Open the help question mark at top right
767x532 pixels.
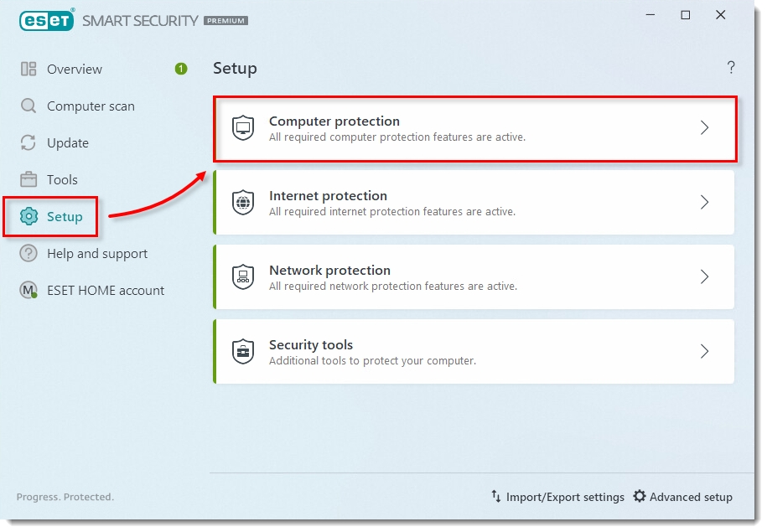click(731, 68)
